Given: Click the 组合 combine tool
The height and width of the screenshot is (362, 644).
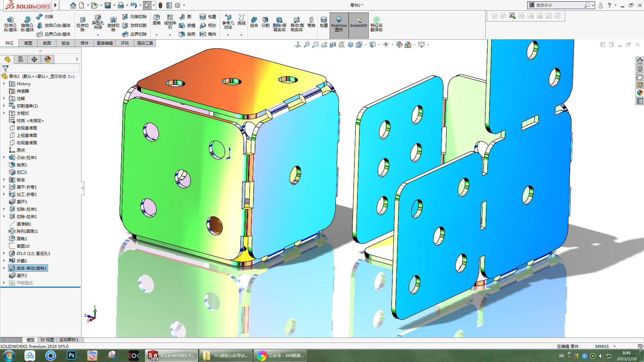Looking at the screenshot, I should (x=254, y=22).
